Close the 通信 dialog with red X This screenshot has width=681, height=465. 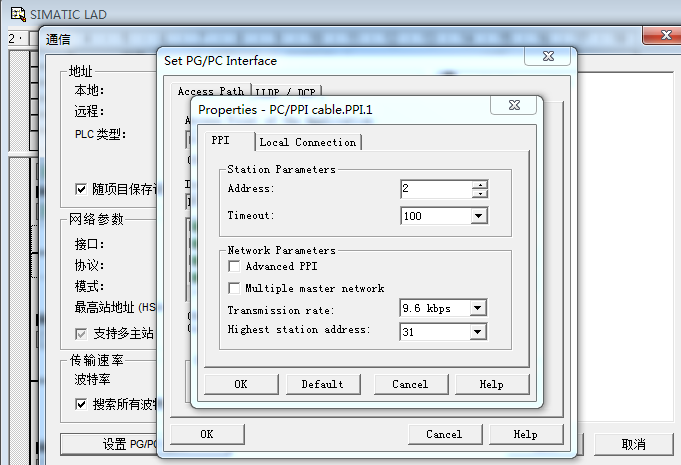click(x=656, y=37)
